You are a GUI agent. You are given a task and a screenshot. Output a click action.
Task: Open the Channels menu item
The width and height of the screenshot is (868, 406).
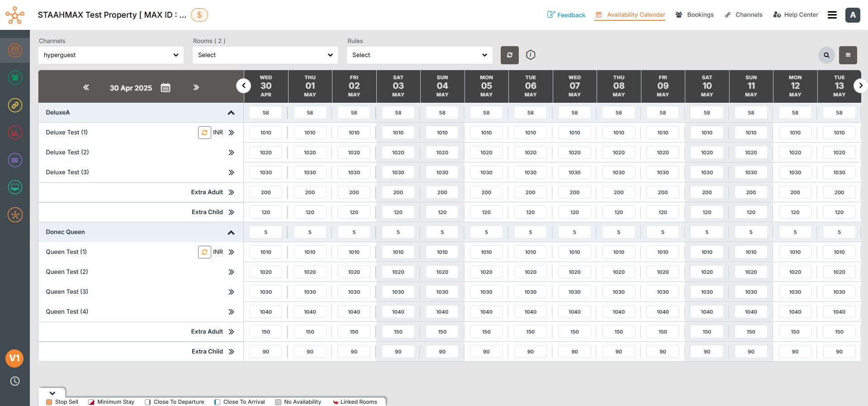[744, 15]
